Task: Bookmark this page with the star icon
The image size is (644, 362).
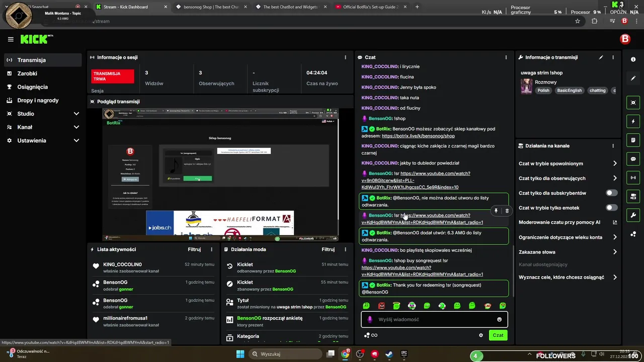Action: (578, 21)
